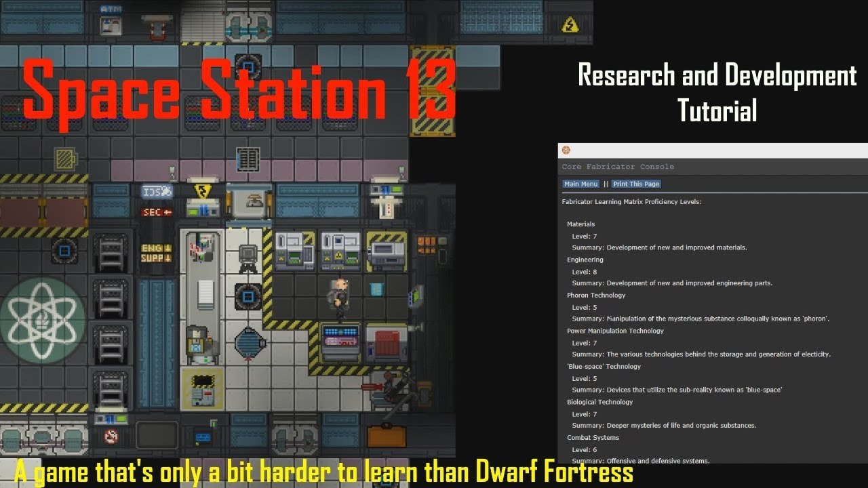Image resolution: width=868 pixels, height=488 pixels.
Task: Click the red SEC direction sign
Action: (x=156, y=213)
